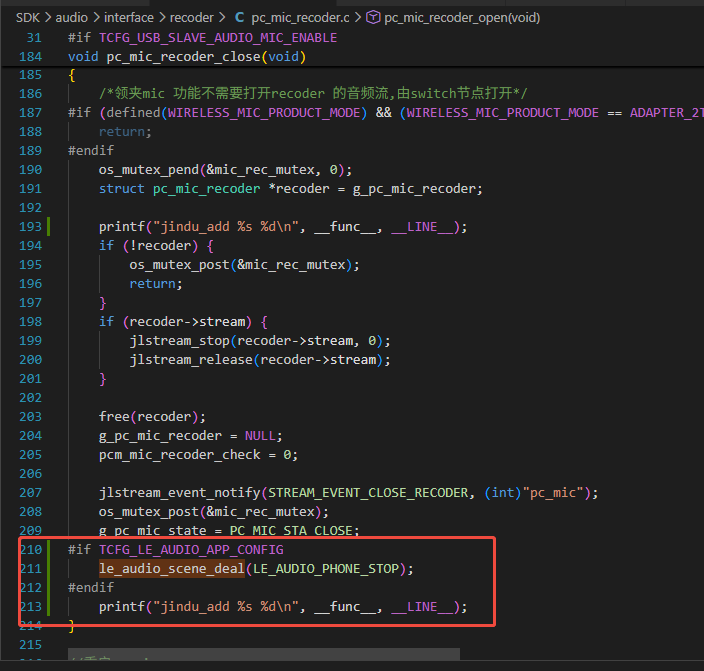Screen dimensions: 704x671
Task: Click PC_MIC_STA_CLOSE on line 209
Action: tap(290, 530)
